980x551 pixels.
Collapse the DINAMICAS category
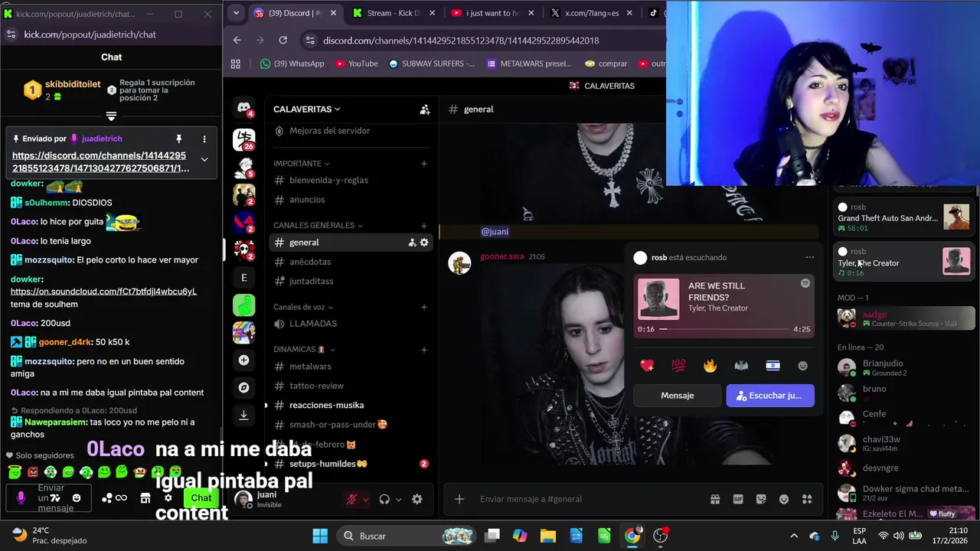(x=304, y=349)
